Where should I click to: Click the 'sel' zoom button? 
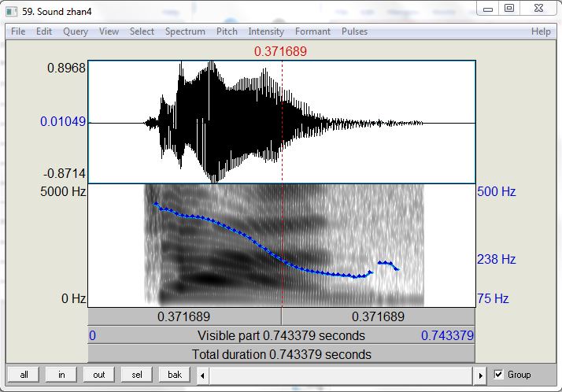click(136, 375)
